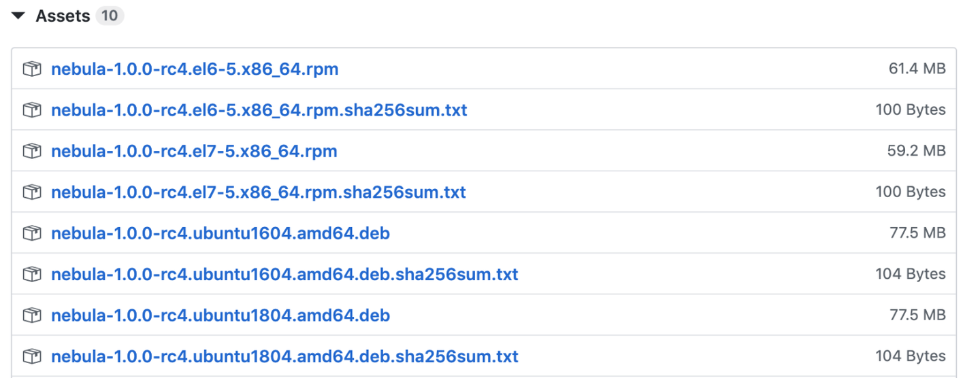980x378 pixels.
Task: Click package icon beside nebula el6 rpm file
Action: pos(32,69)
